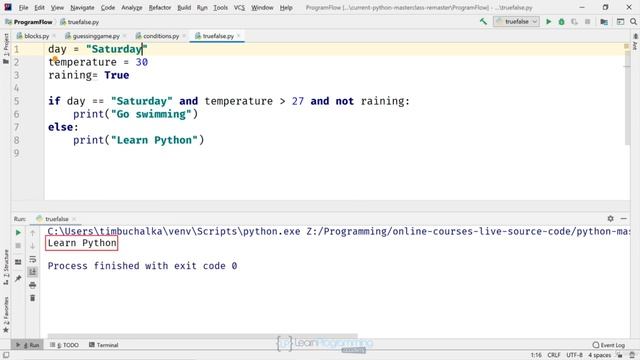640x360 pixels.
Task: Open the Event Log
Action: [609, 345]
